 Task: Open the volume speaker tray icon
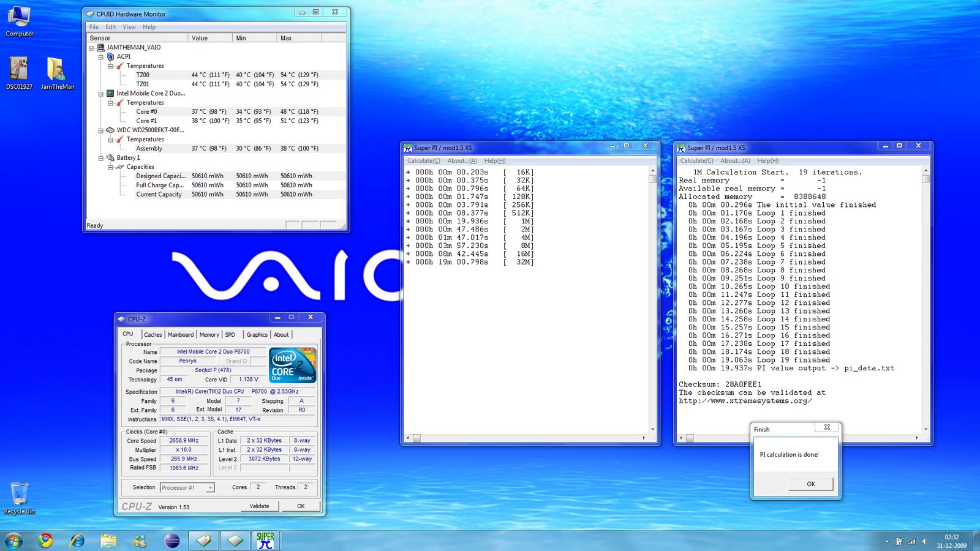click(x=924, y=541)
